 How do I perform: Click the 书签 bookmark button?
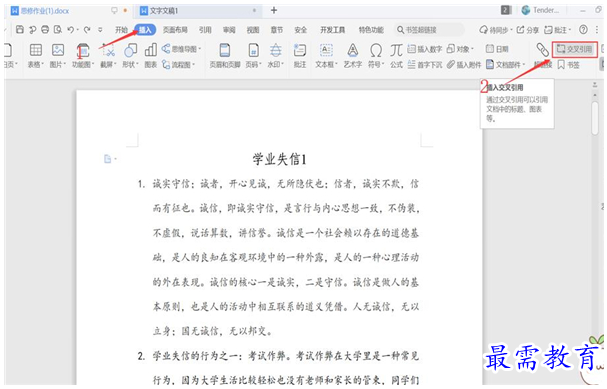pyautogui.click(x=569, y=65)
